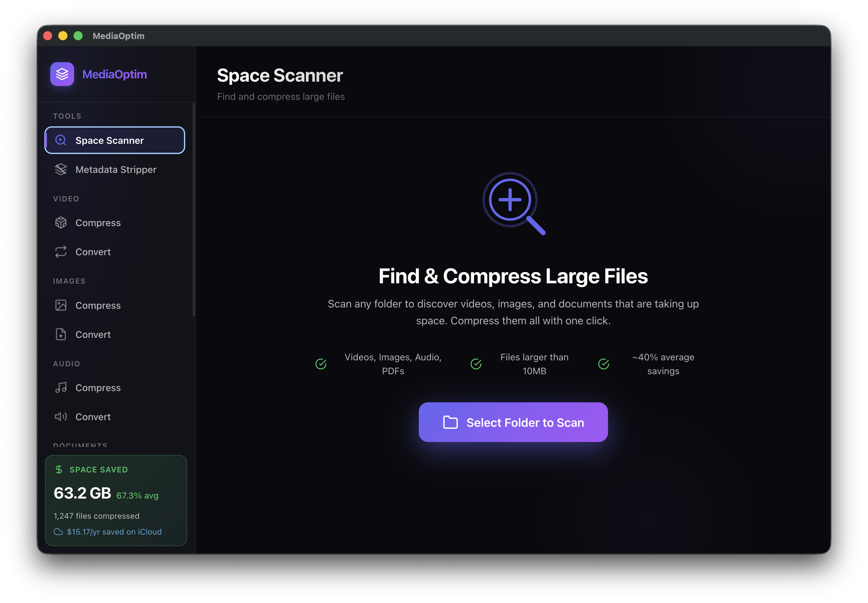Click the green check next to 10MB text
Screen dimensions: 868x603
click(x=476, y=363)
